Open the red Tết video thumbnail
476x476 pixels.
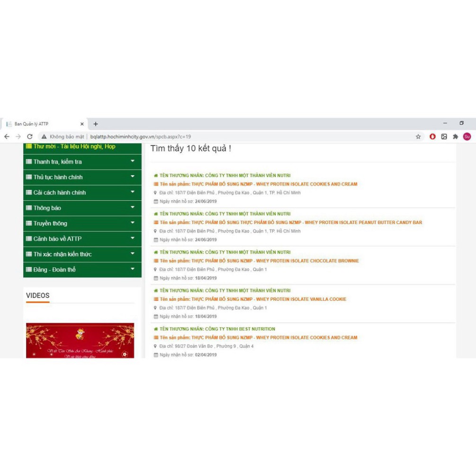pos(80,341)
